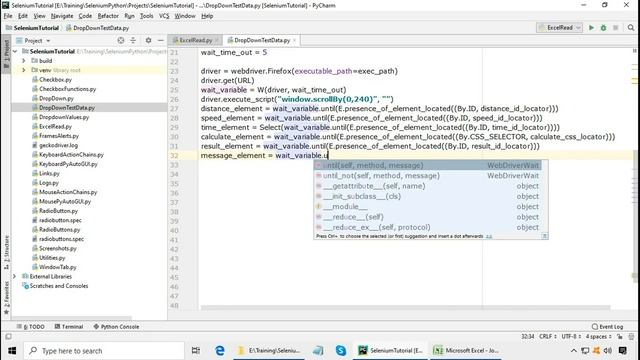
Task: Select the DropDownTestData.py editor tab
Action: pyautogui.click(x=262, y=40)
